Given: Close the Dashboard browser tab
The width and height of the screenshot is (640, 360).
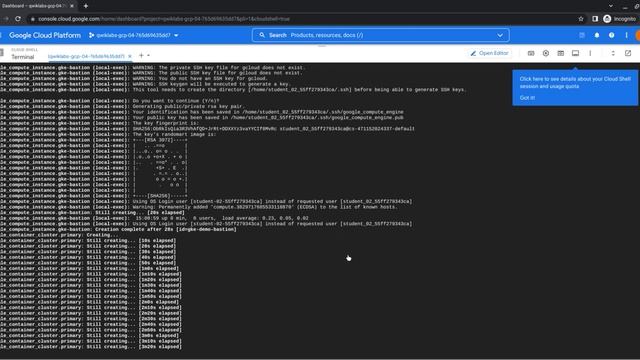Looking at the screenshot, I should [x=72, y=6].
